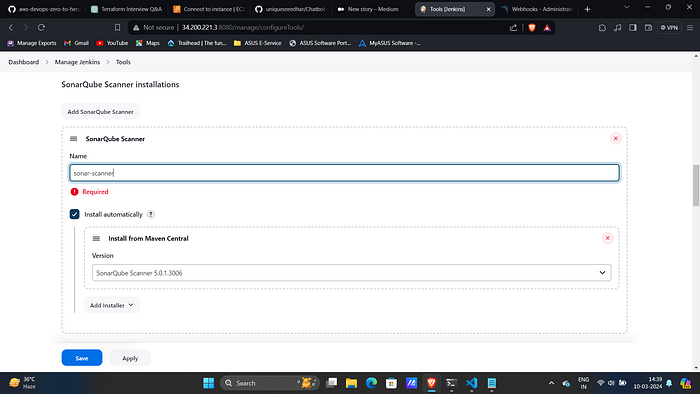Open Manage Exports bookmark

32,43
